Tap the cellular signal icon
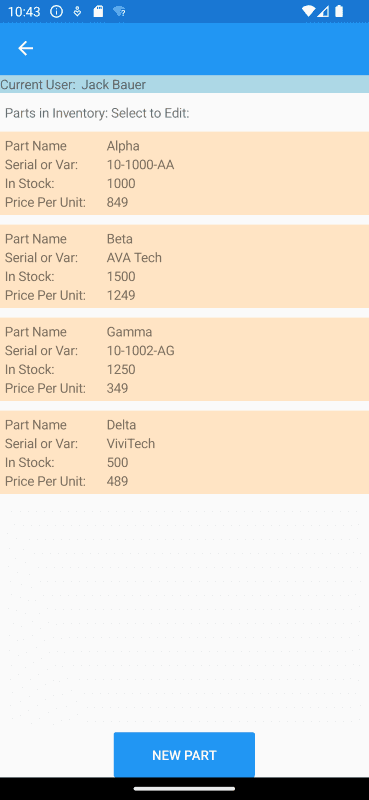This screenshot has height=800, width=369. (x=323, y=11)
